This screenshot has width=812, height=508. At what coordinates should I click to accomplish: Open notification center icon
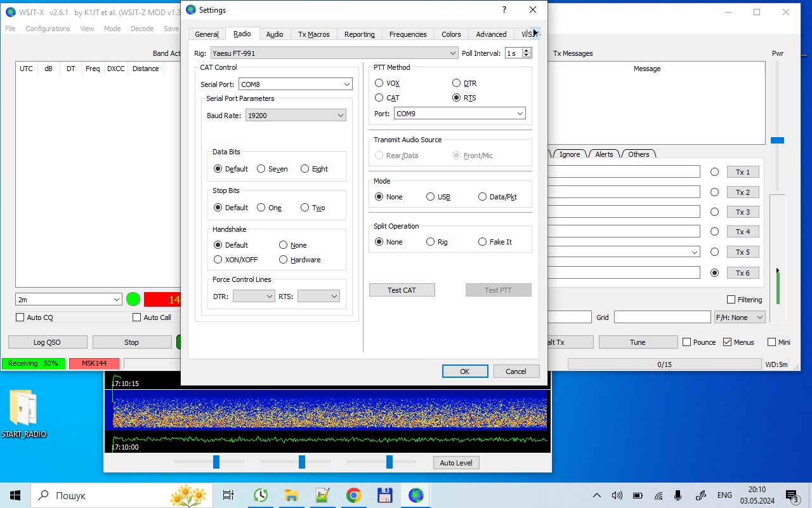click(792, 495)
